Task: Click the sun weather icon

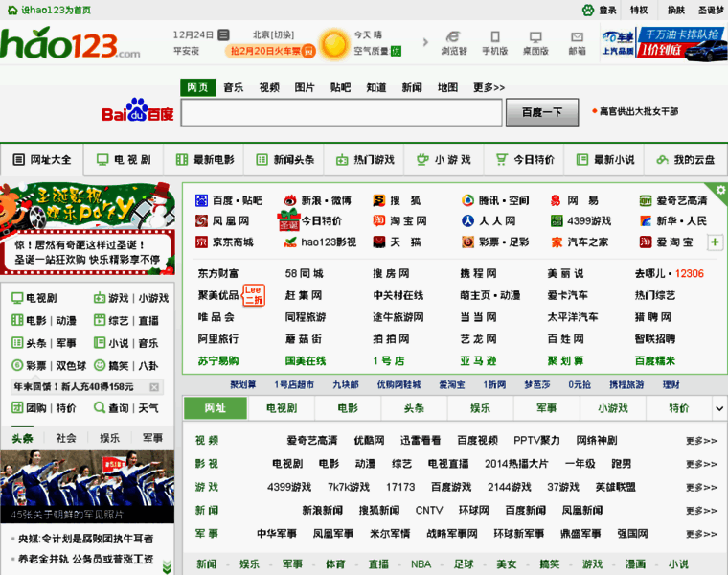Action: [x=333, y=44]
